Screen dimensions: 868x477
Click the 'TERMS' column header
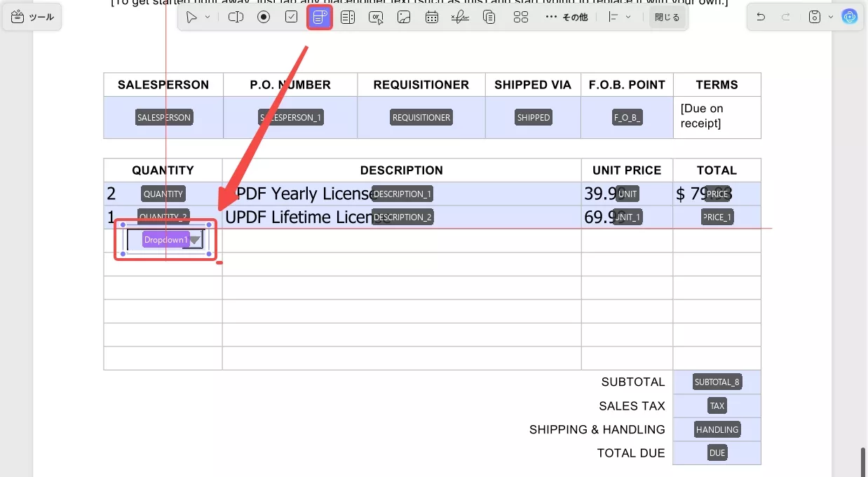click(717, 85)
